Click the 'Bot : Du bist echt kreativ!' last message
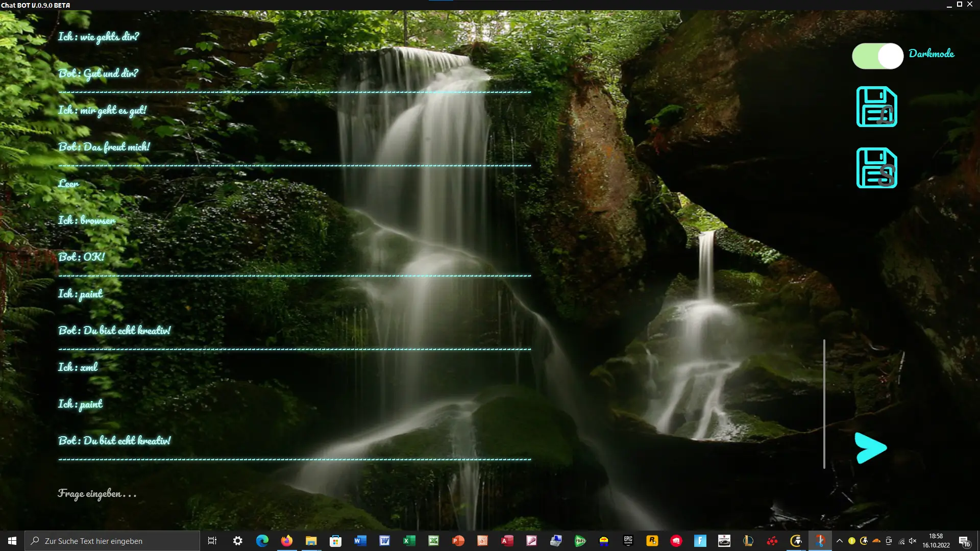 pyautogui.click(x=114, y=440)
